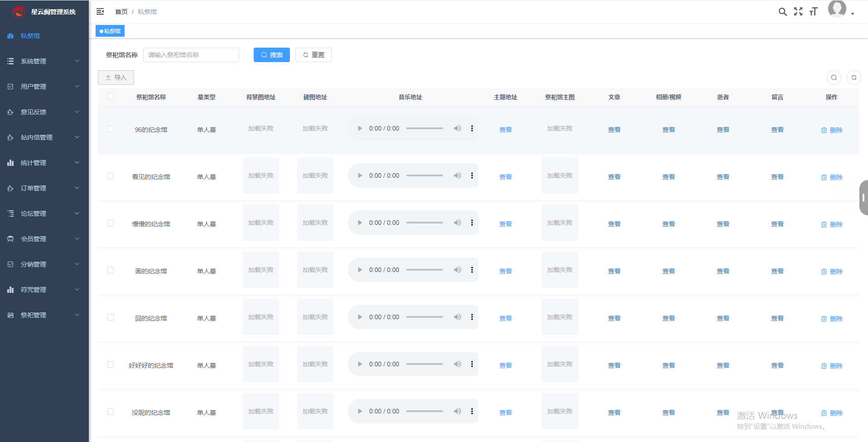This screenshot has width=868, height=442.
Task: Delete the 面的纪念馆 row
Action: point(832,272)
